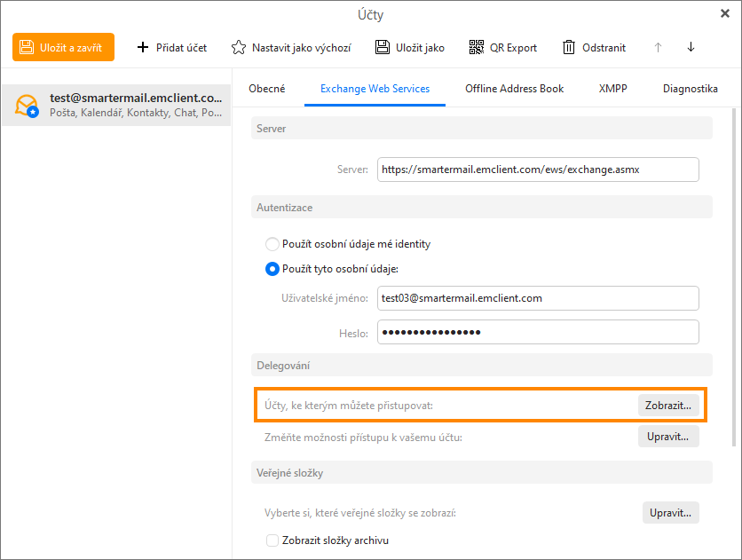Select radio Použít tyto osobní údaje
Image resolution: width=742 pixels, height=560 pixels.
(272, 269)
